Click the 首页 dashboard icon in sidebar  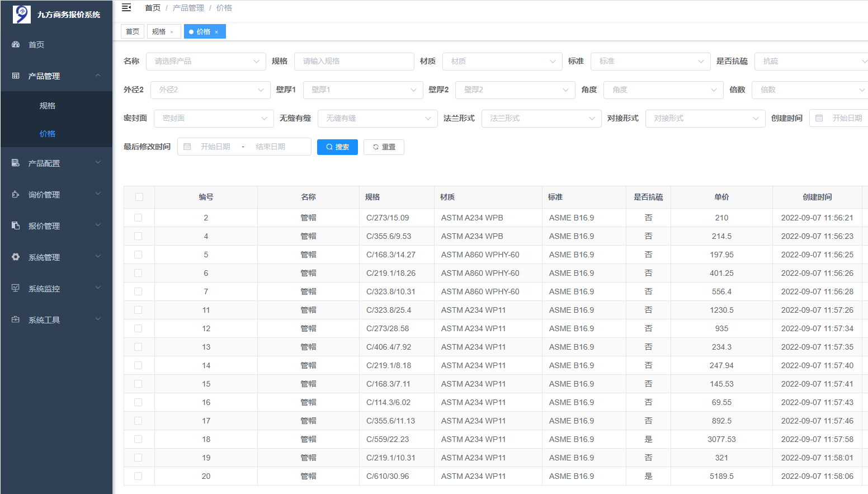click(x=16, y=44)
